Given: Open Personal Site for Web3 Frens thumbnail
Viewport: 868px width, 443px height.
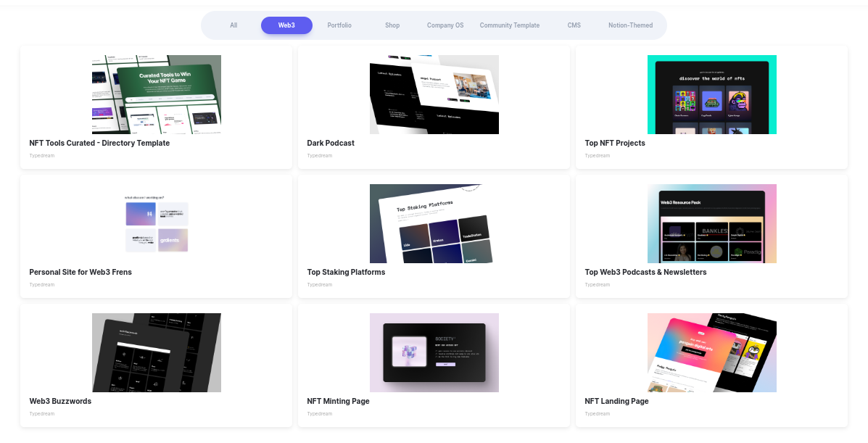Looking at the screenshot, I should [157, 224].
